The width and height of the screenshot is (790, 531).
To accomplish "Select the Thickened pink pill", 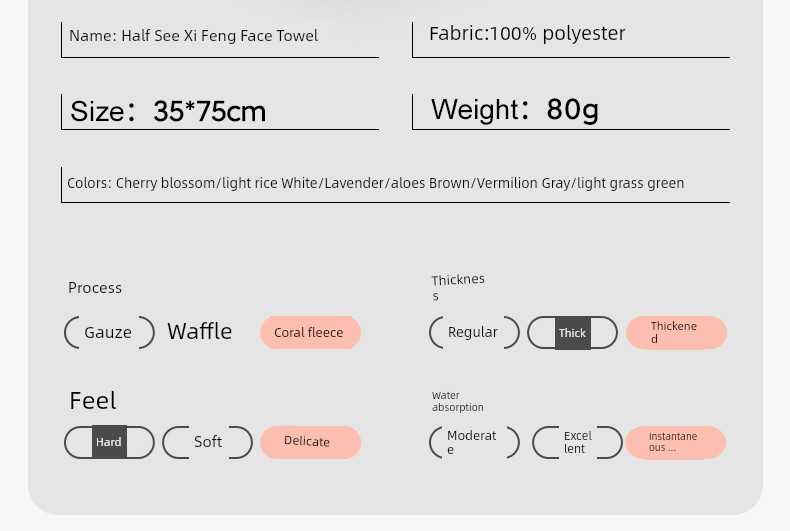I will pos(676,333).
